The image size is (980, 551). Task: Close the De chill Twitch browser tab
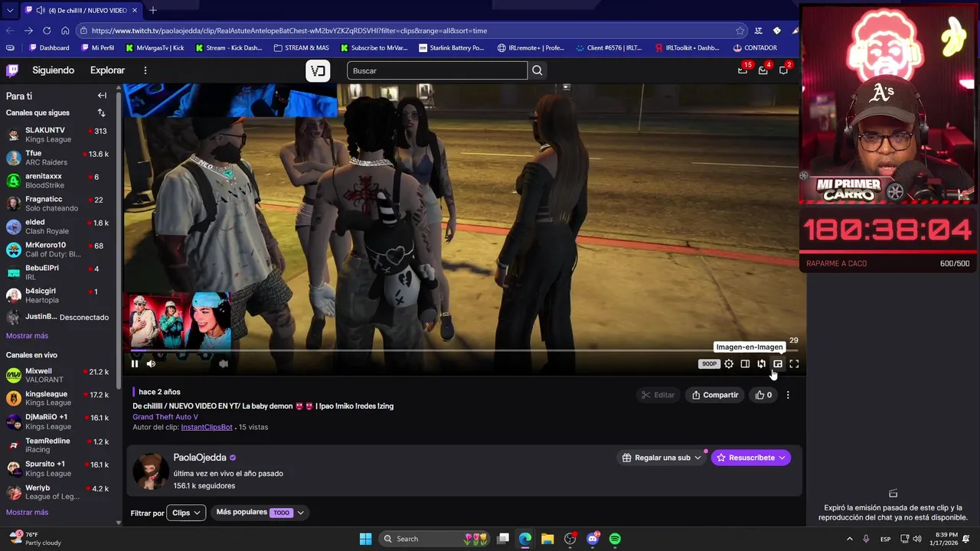point(135,11)
